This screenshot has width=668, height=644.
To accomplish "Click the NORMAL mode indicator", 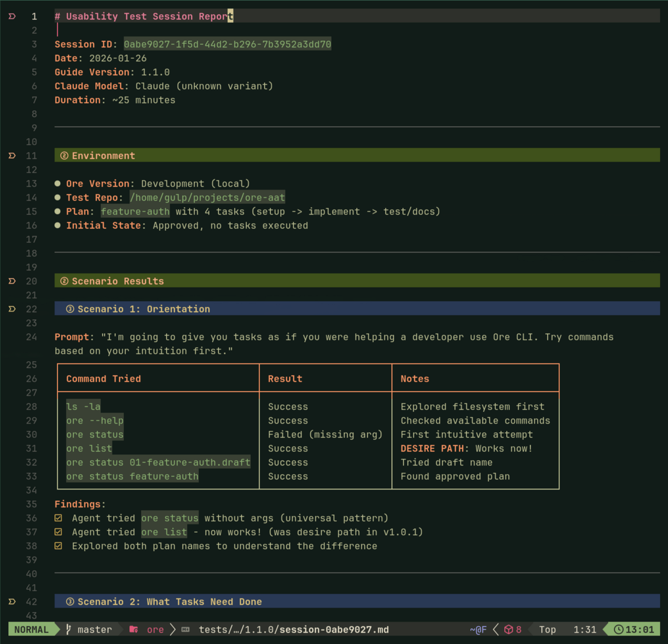I will pos(31,629).
